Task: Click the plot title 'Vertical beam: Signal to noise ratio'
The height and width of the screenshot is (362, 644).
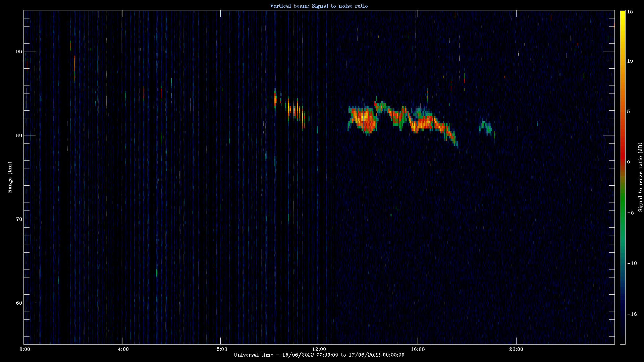Action: tap(319, 6)
